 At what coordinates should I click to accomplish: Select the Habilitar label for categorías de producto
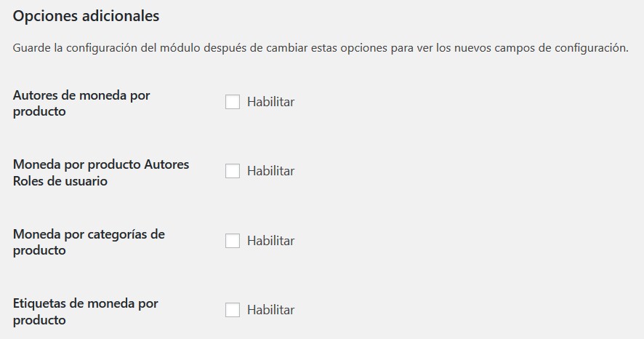pyautogui.click(x=270, y=241)
